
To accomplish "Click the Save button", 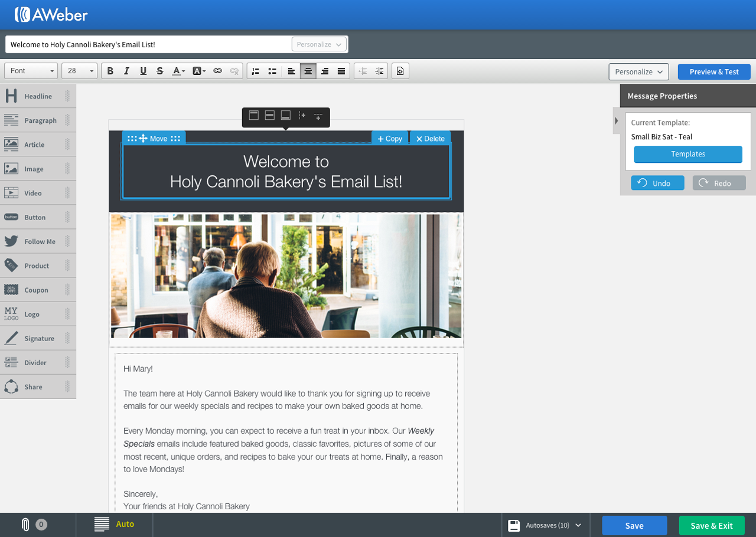I will click(634, 525).
